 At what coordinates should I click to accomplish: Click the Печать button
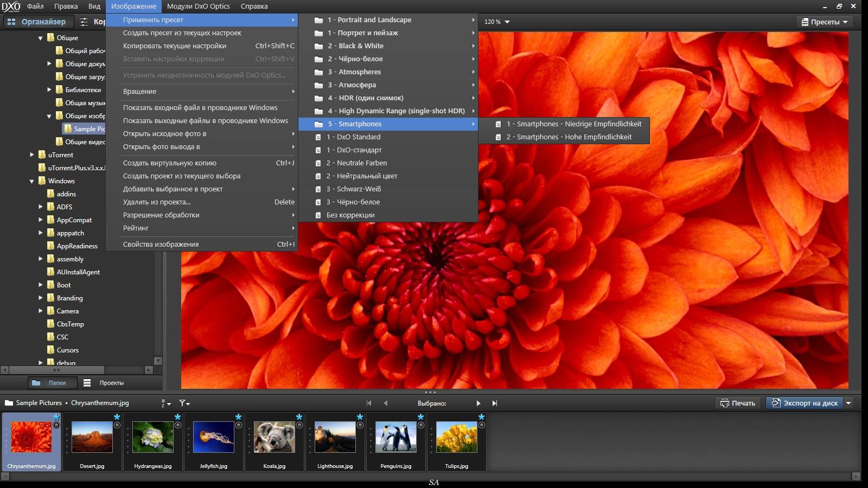[x=738, y=403]
